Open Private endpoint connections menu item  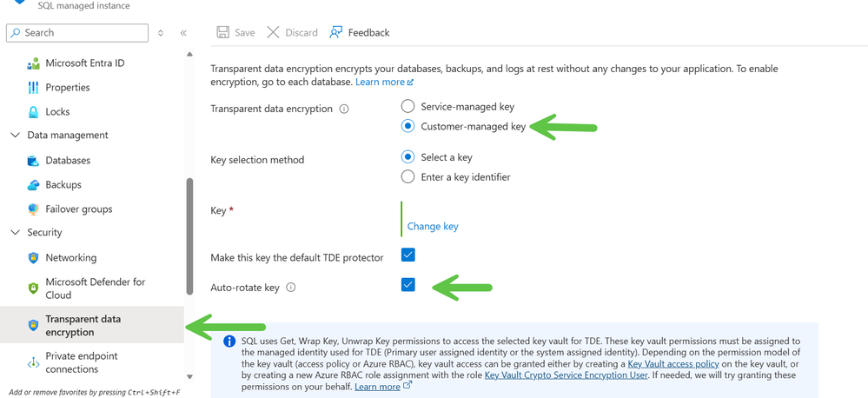click(92, 362)
